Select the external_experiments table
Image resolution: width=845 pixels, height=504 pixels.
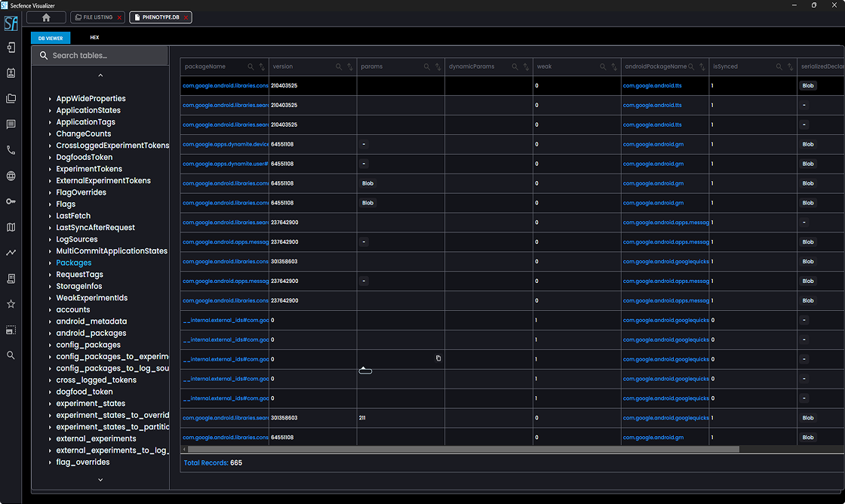[96, 439]
